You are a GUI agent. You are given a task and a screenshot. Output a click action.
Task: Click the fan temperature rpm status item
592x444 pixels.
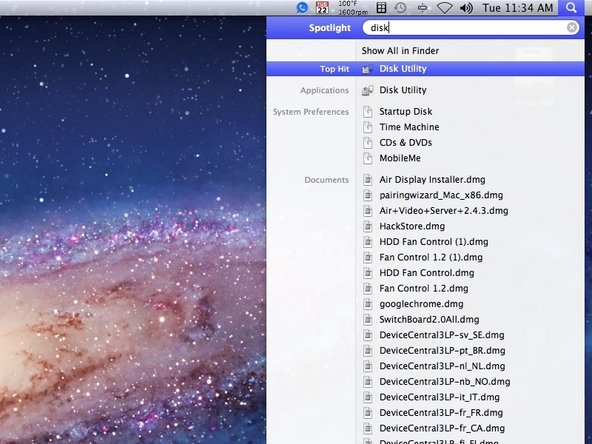[353, 8]
